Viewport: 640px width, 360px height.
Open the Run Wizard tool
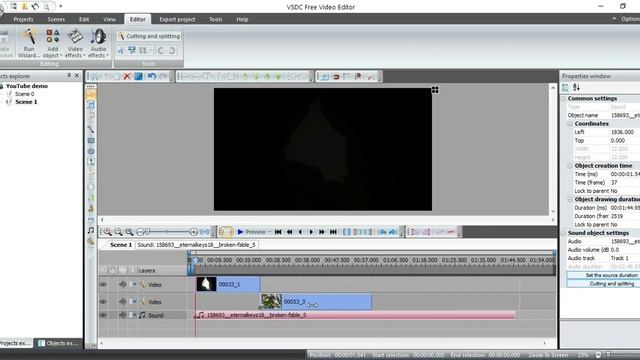click(x=29, y=43)
